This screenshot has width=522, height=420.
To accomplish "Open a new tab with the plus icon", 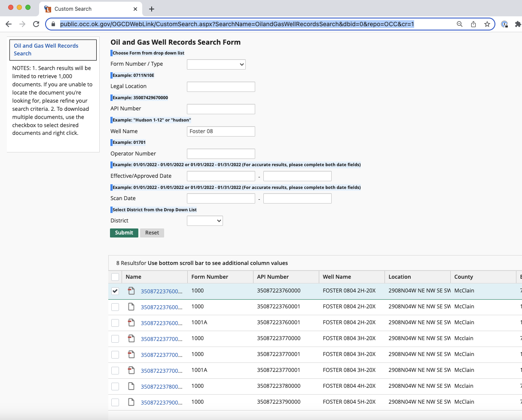I will (x=152, y=9).
